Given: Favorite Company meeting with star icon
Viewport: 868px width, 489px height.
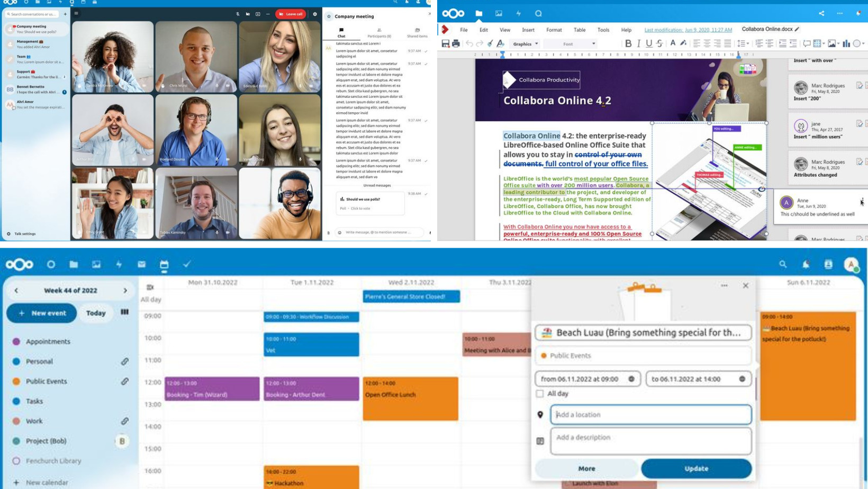Looking at the screenshot, I should 329,16.
